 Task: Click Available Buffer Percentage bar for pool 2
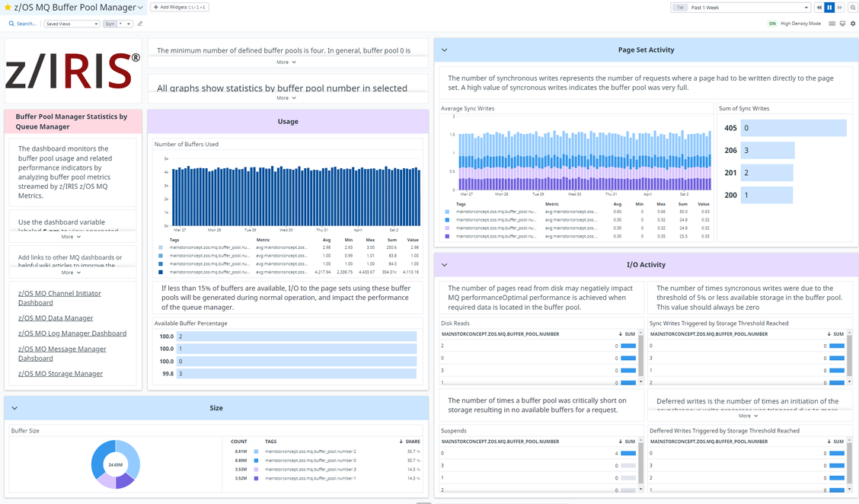[296, 337]
